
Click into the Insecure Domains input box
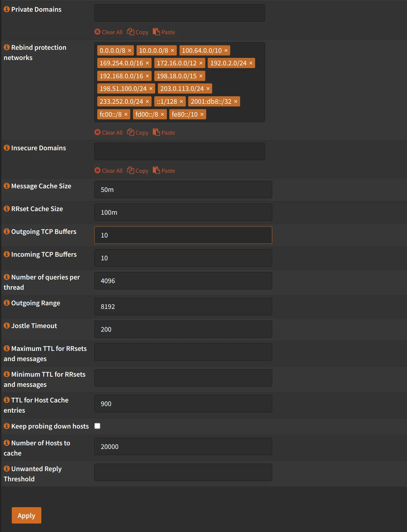(179, 151)
